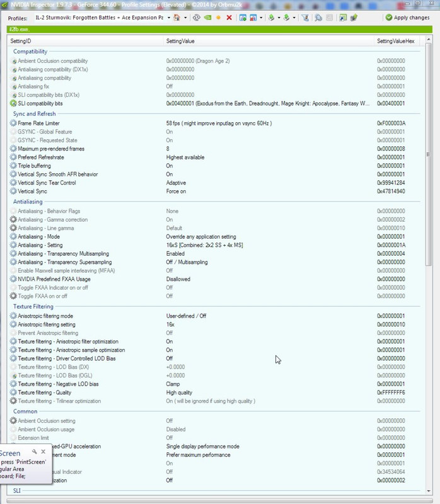Select the il2fb.exe application entry in green bar
The image size is (440, 504).
coord(20,29)
